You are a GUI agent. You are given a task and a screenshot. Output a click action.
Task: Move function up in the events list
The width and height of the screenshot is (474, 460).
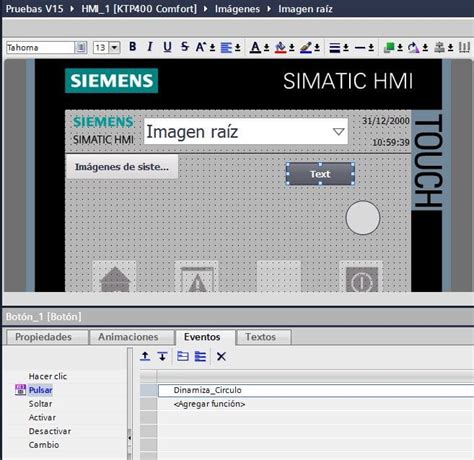pyautogui.click(x=145, y=356)
